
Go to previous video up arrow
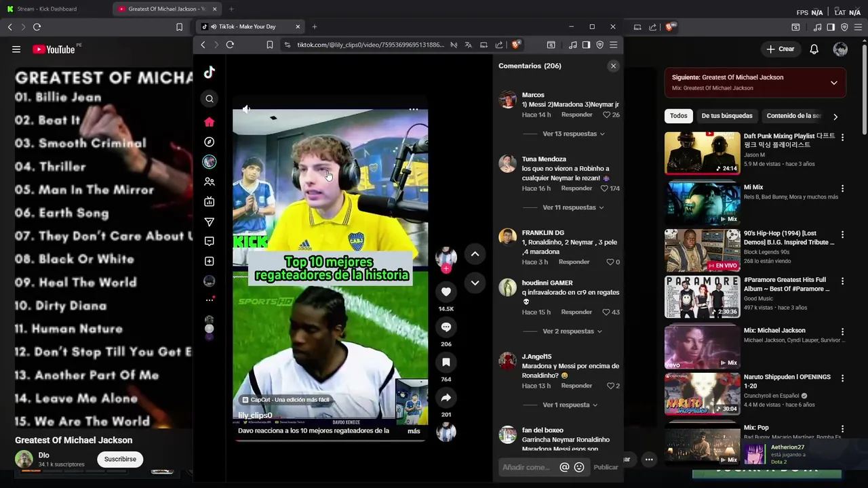[475, 254]
